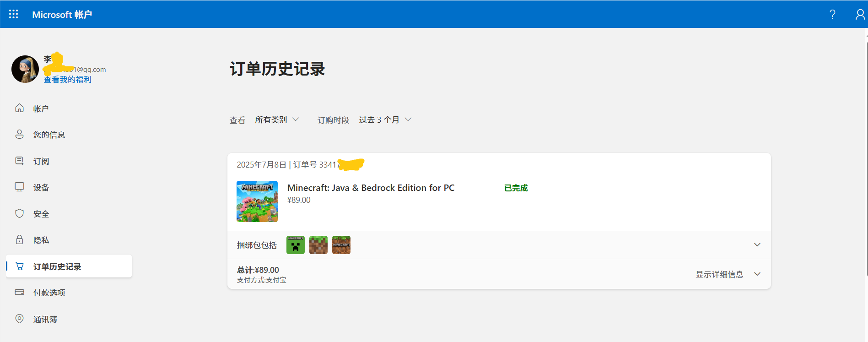This screenshot has width=868, height=342.
Task: Click the help question mark icon
Action: (x=832, y=14)
